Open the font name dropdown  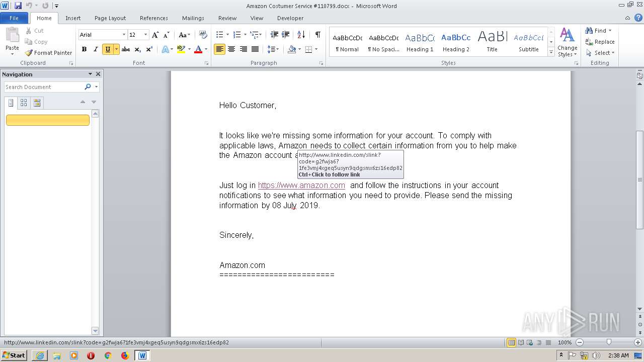[x=124, y=35]
